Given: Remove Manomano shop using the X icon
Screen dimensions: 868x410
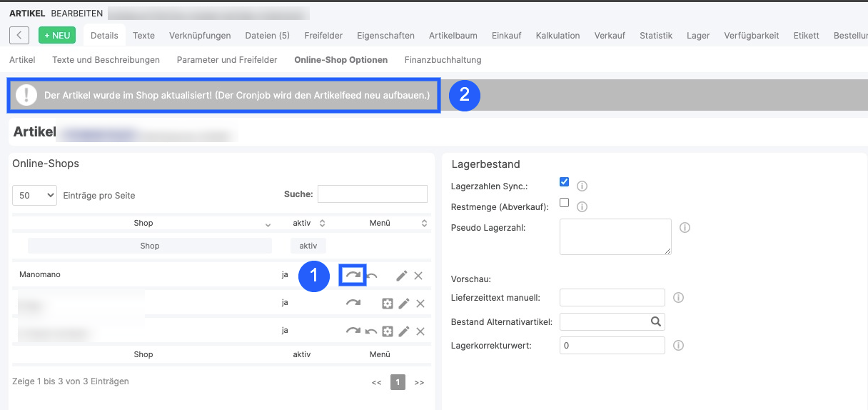Looking at the screenshot, I should (x=418, y=276).
